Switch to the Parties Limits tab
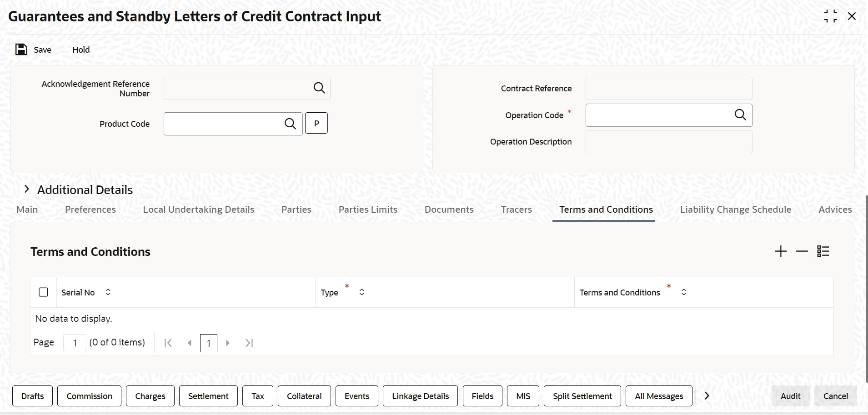This screenshot has width=868, height=415. (x=368, y=210)
